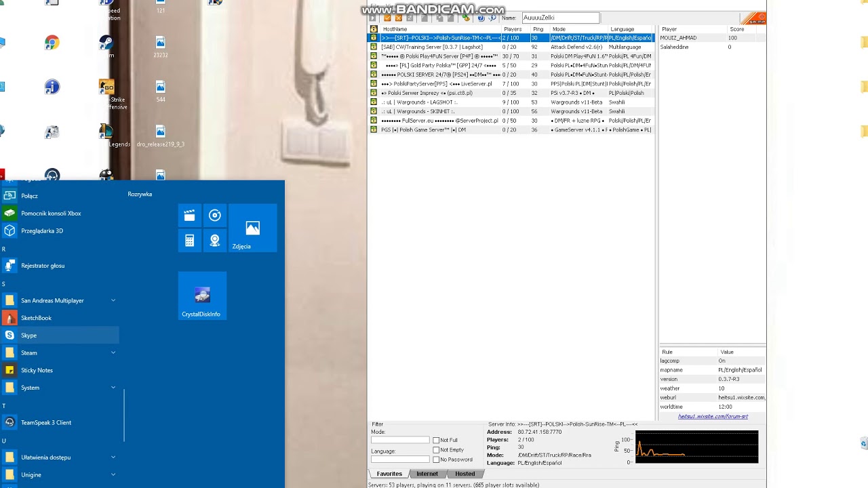
Task: Open the CrystalDiskInfo tile in Start menu
Action: 202,296
